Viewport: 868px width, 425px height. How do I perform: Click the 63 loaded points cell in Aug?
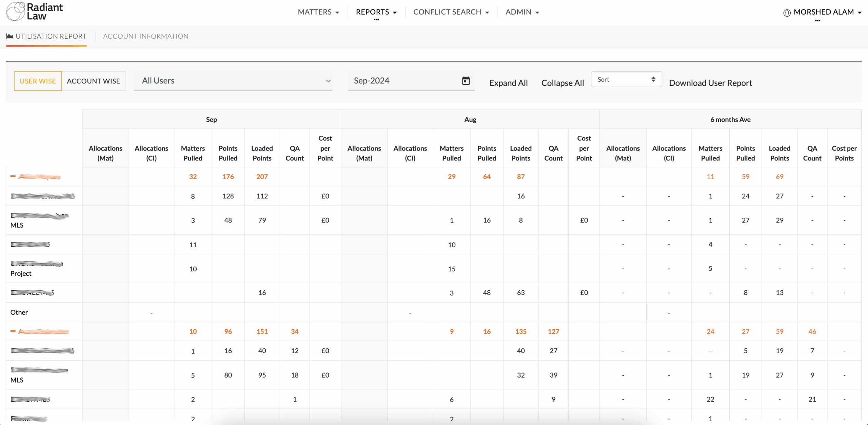(521, 293)
